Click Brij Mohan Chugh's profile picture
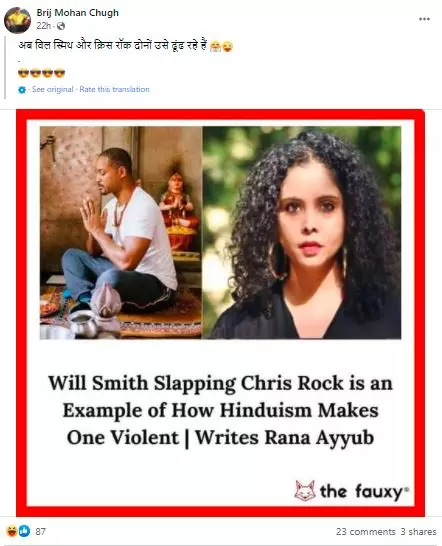This screenshot has width=442, height=546. (17, 20)
